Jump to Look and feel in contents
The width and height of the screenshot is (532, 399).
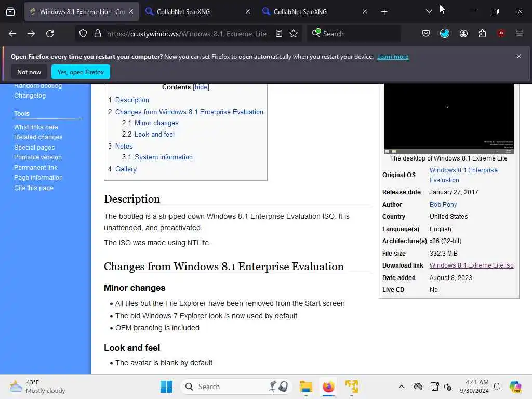pos(154,135)
